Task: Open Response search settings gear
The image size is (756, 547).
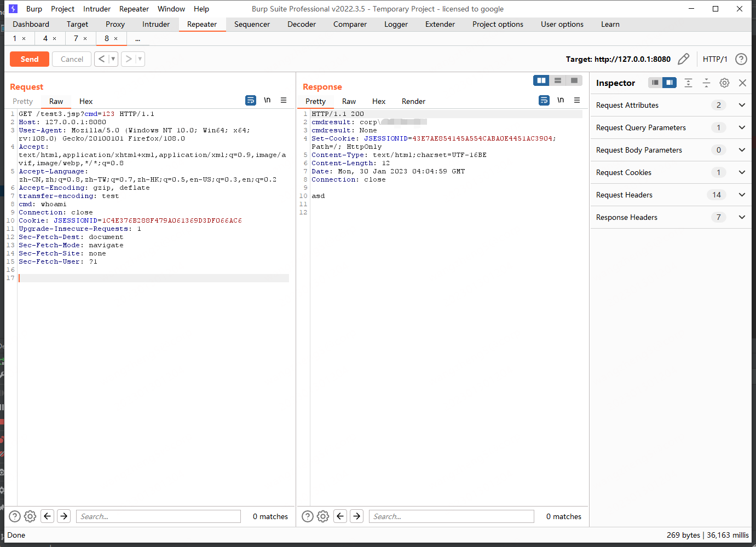Action: point(323,516)
